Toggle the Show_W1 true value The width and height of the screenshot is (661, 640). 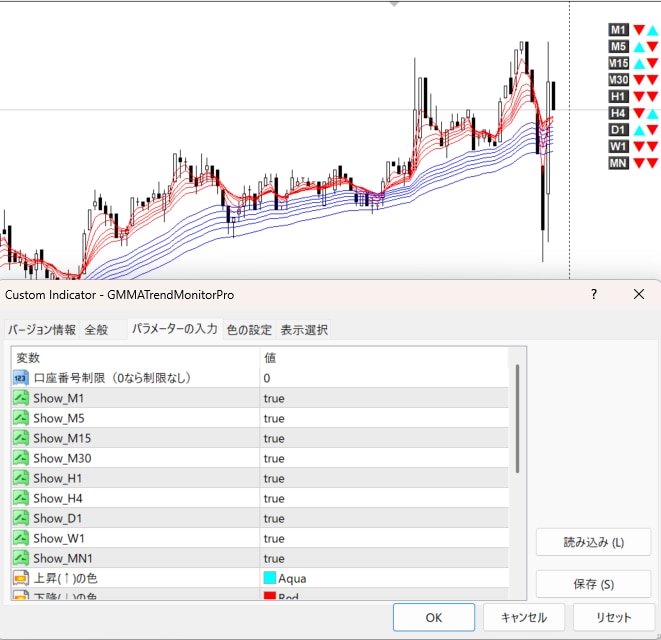click(x=384, y=538)
